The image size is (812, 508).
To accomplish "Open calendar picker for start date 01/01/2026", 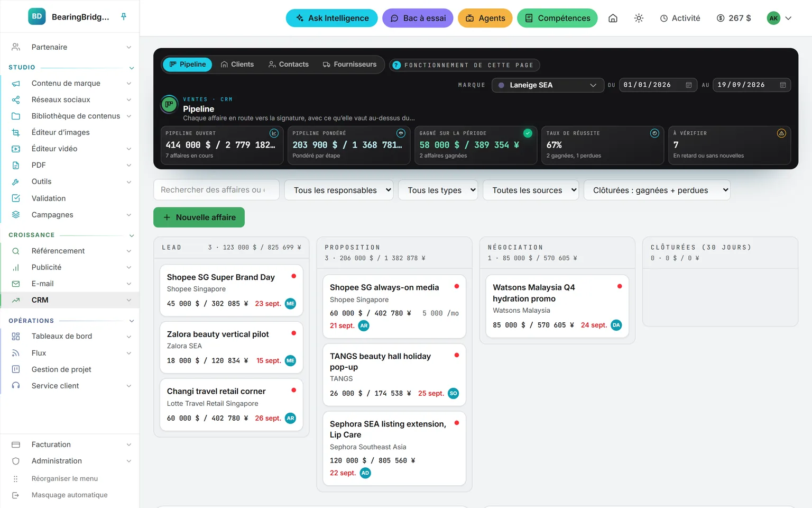I will (x=688, y=85).
